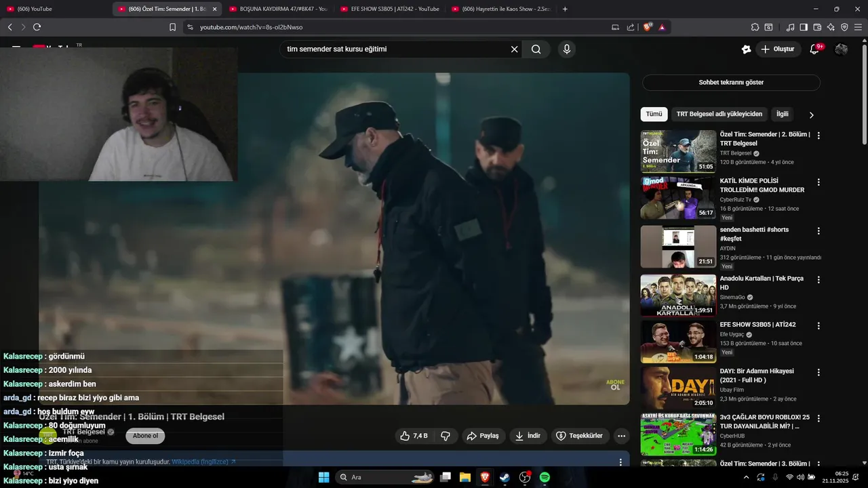The width and height of the screenshot is (868, 488).
Task: Dislike the video with thumbs down
Action: tap(446, 436)
